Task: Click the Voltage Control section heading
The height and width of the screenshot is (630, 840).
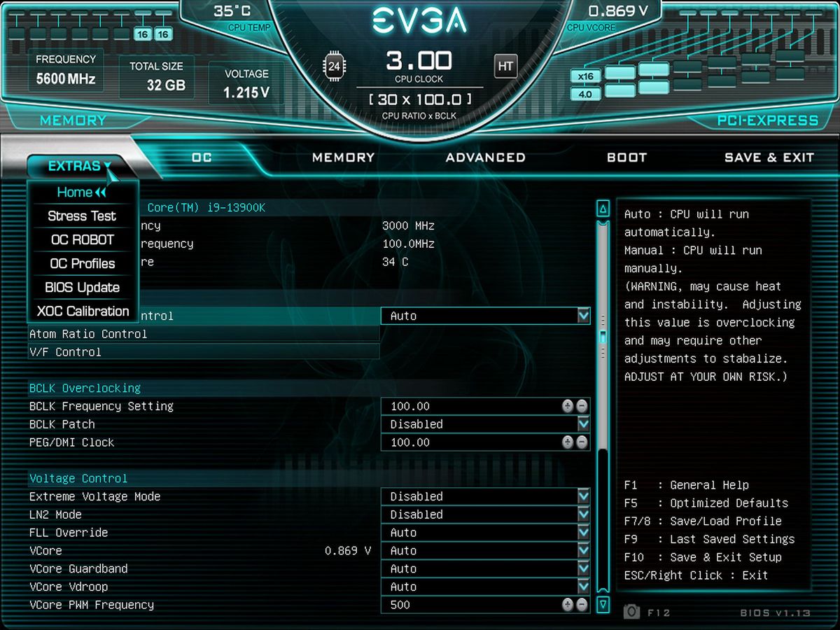Action: click(x=78, y=478)
